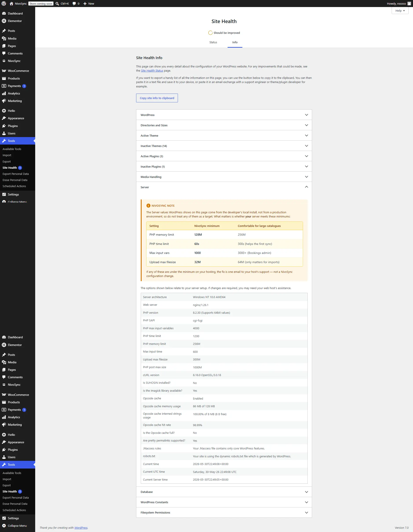413x532 pixels.
Task: Click the Settings icon in the lower sidebar copy
Action: point(4,518)
